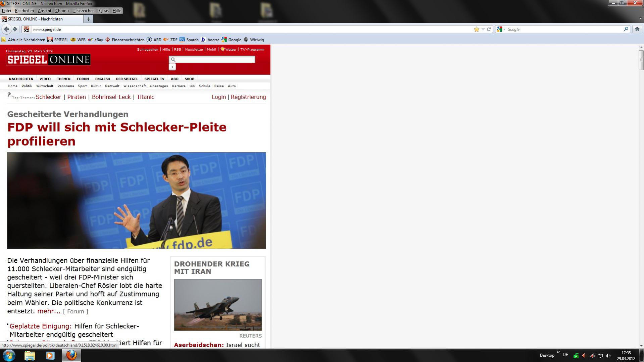Open the boerse bookmark
This screenshot has height=362, width=644.
(x=210, y=40)
